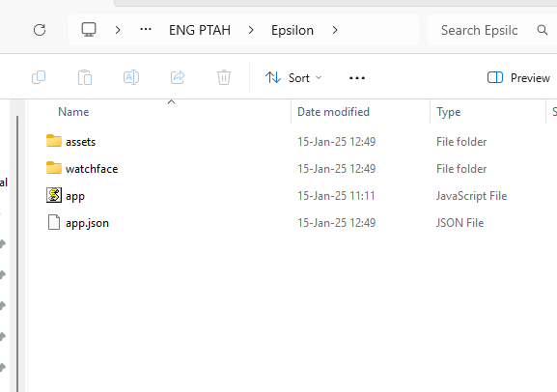Click the Refresh icon
The image size is (557, 392).
click(x=40, y=30)
